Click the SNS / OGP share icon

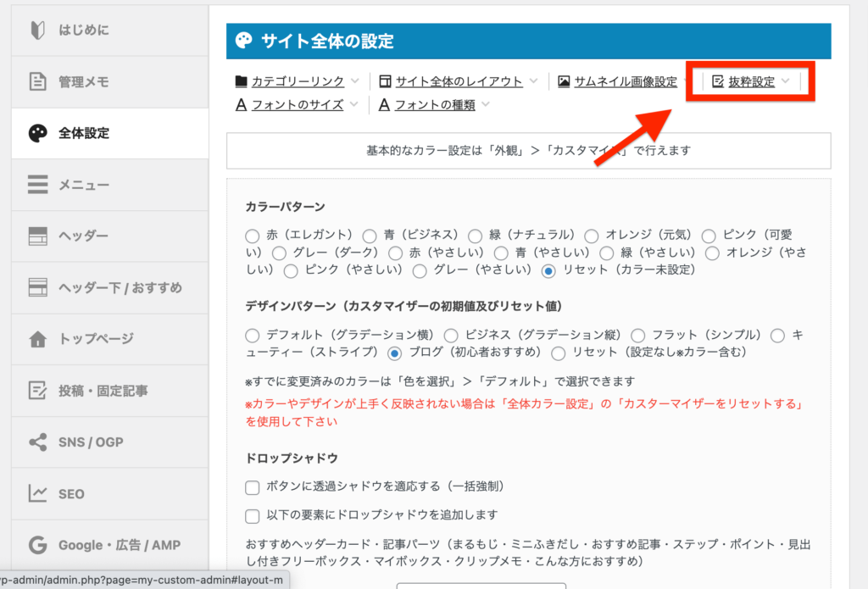click(37, 442)
